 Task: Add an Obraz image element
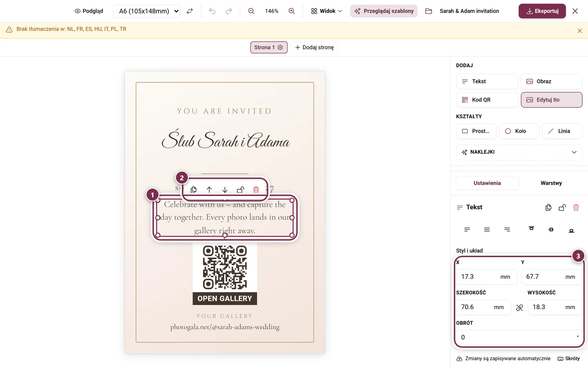552,81
